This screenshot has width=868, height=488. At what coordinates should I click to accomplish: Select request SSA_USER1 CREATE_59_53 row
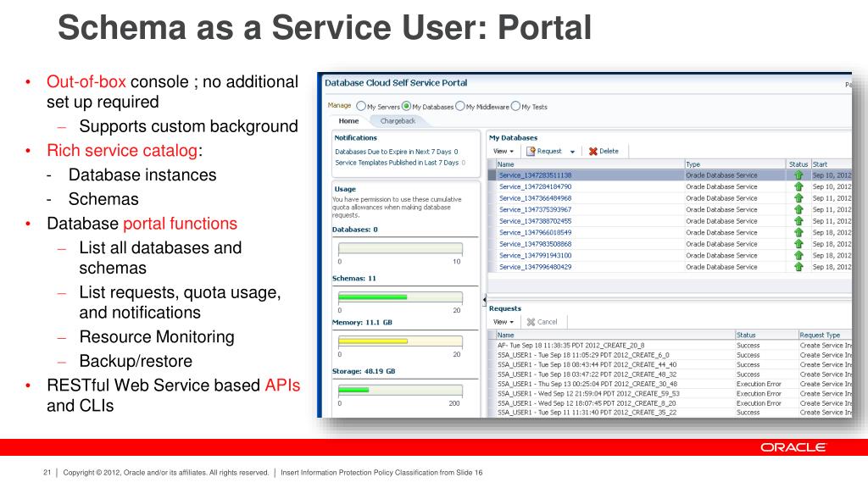pos(670,394)
